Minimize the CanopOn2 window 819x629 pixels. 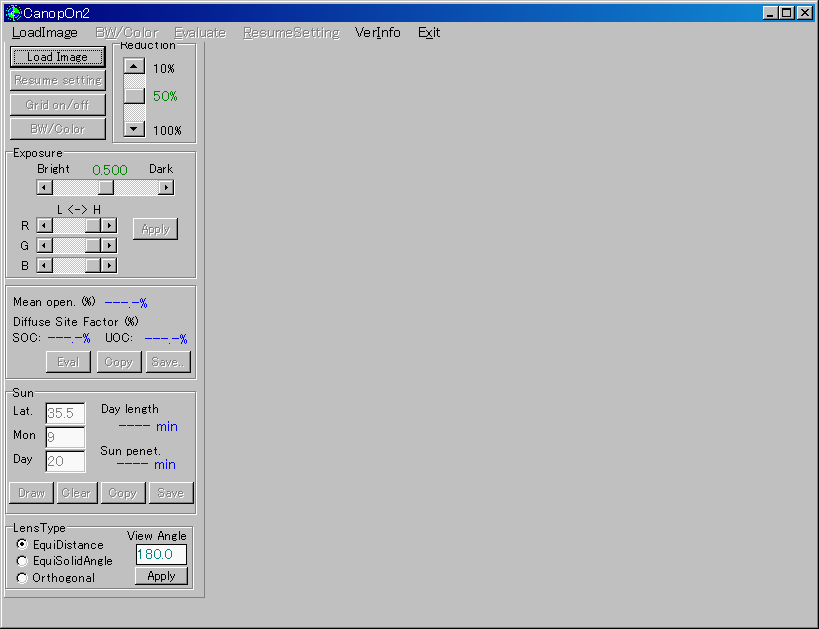(x=770, y=13)
